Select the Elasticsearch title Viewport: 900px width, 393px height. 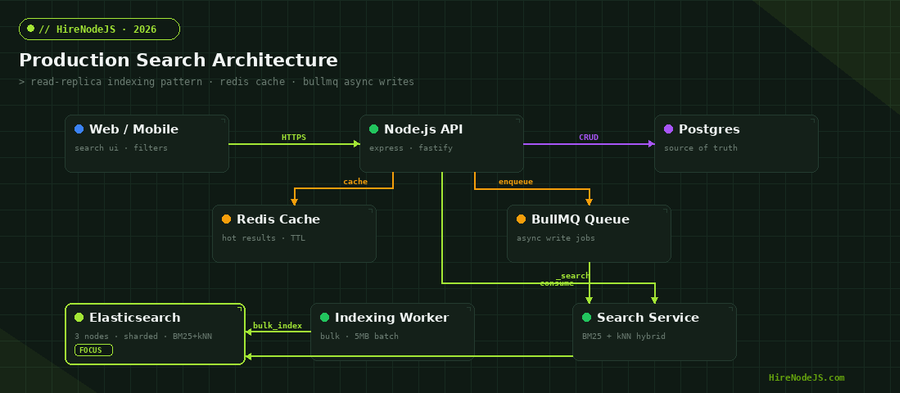click(135, 317)
